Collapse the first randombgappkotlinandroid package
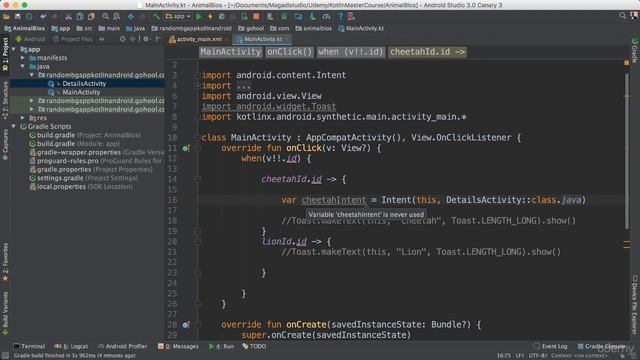Screen dimensions: 640x360 32,75
